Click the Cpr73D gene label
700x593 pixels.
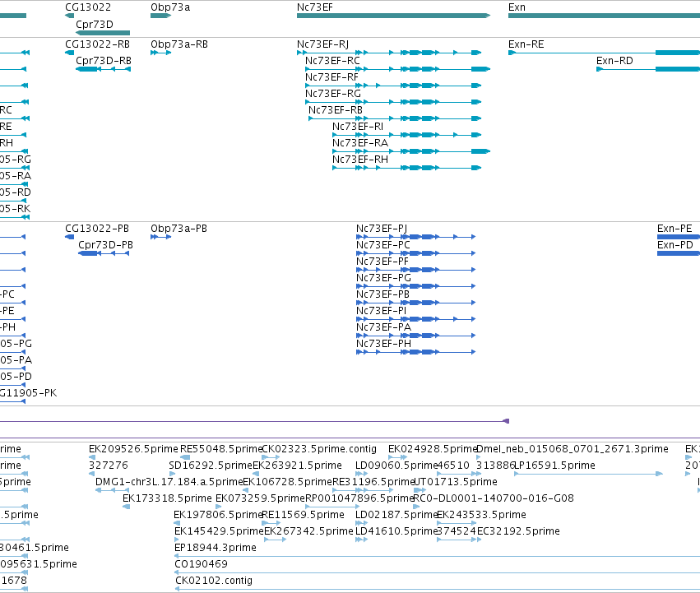(95, 24)
